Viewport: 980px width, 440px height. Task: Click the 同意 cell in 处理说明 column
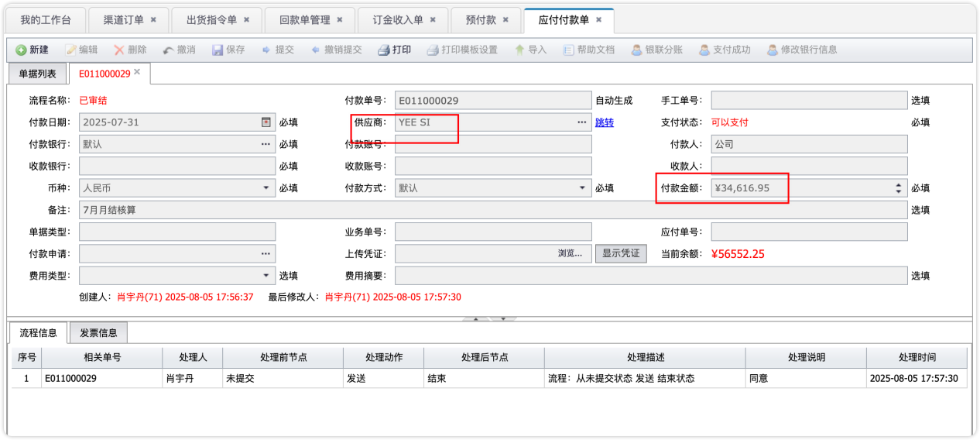coord(806,379)
